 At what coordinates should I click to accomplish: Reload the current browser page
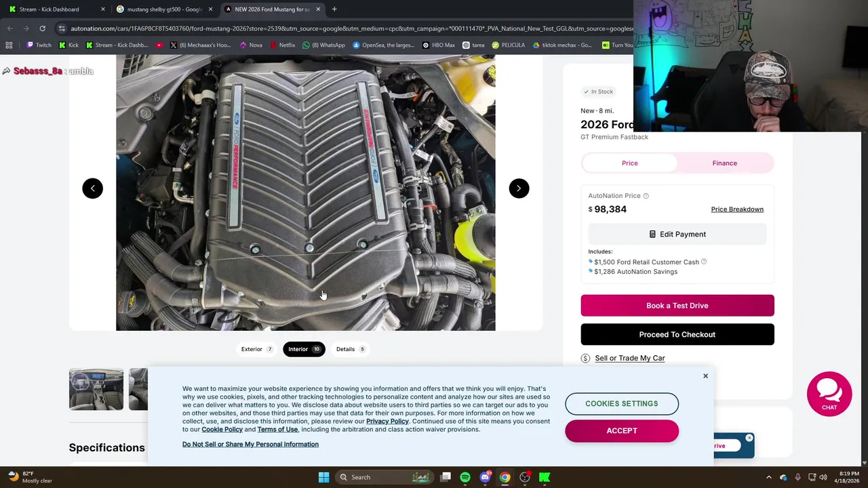42,28
